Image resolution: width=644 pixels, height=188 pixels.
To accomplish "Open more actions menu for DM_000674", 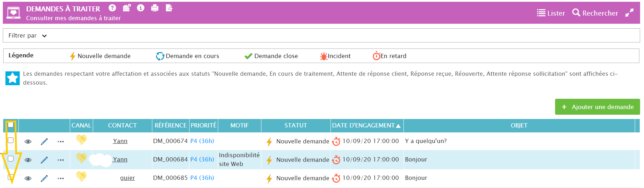I will [61, 142].
